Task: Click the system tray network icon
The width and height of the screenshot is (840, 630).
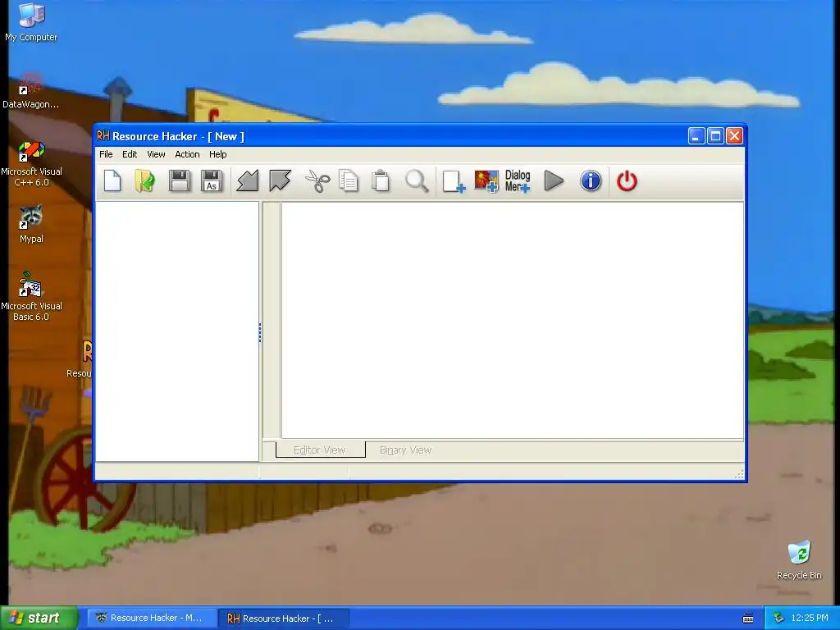Action: [778, 619]
